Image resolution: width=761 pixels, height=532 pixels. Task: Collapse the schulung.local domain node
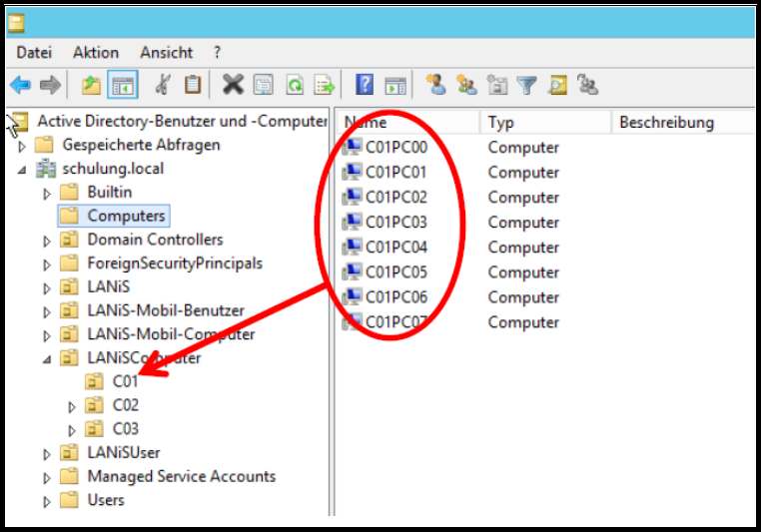tap(22, 169)
